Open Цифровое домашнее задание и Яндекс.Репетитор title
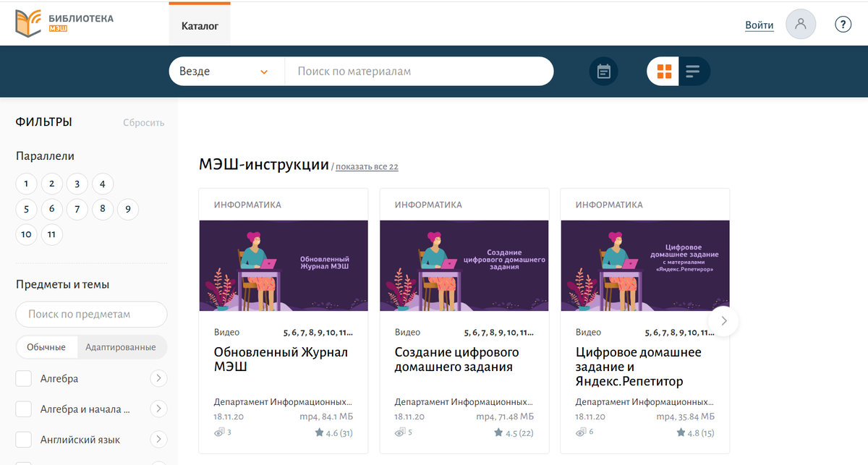The width and height of the screenshot is (868, 465). click(x=639, y=367)
